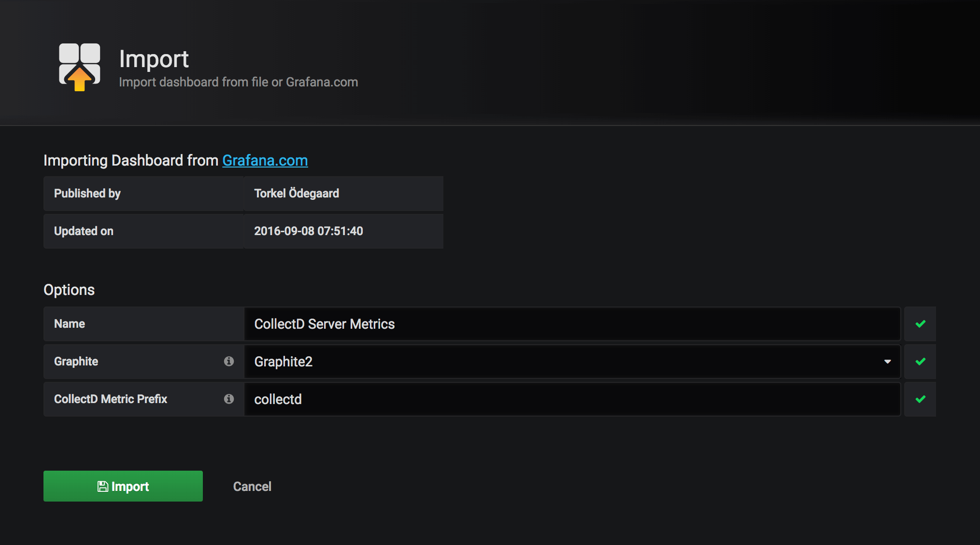The image size is (980, 545).
Task: Click the CollectD Metric Prefix info icon
Action: 229,399
